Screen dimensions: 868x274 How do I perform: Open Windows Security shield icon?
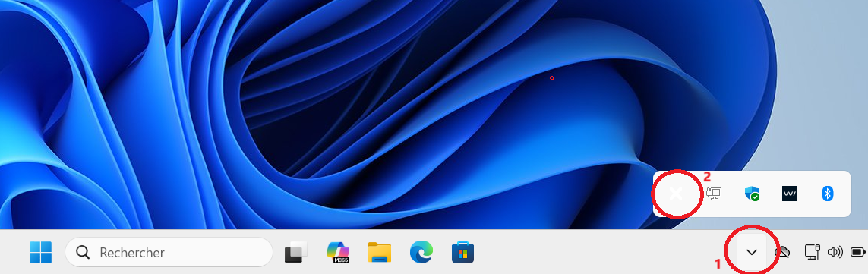752,194
